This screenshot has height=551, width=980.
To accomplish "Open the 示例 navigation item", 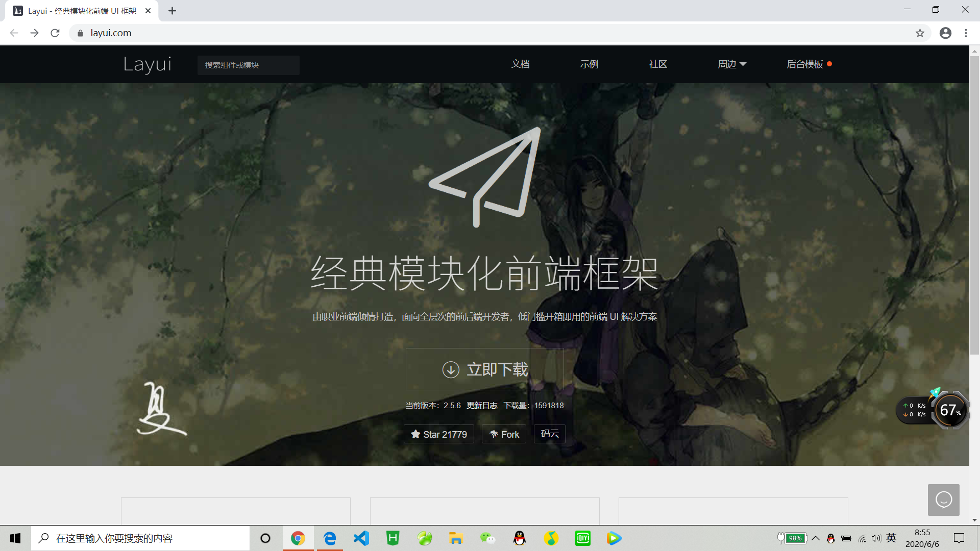I will (x=589, y=64).
